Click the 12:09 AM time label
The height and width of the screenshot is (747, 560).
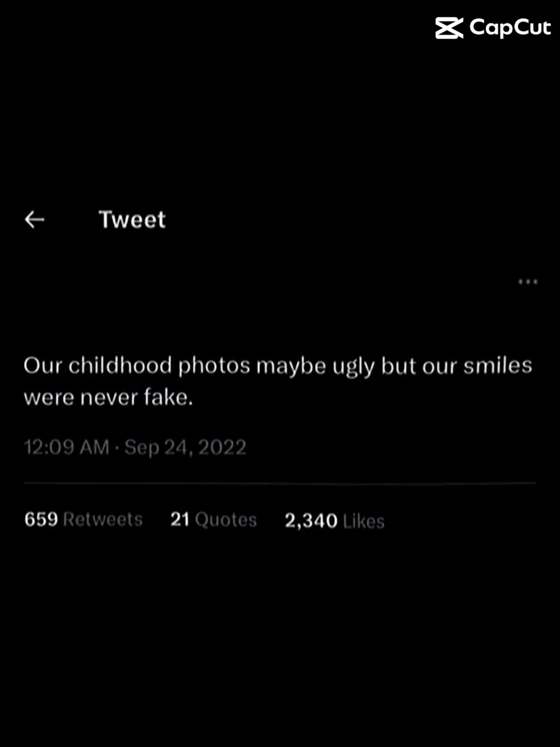(x=66, y=446)
